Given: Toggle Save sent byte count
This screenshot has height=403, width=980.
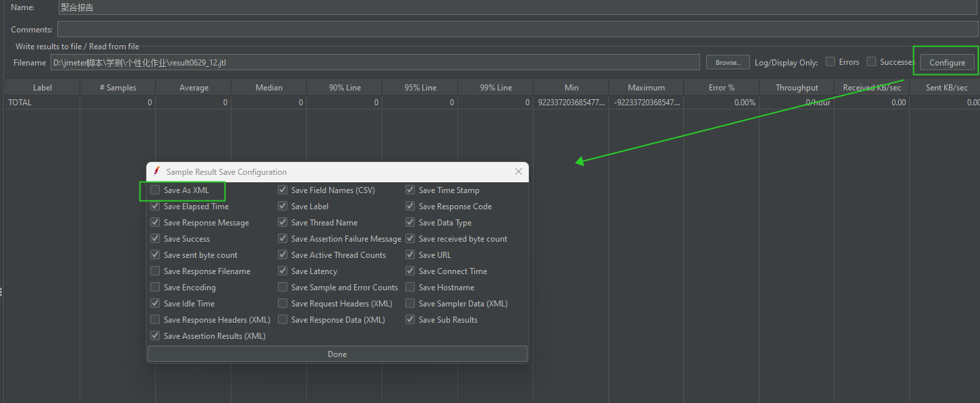Looking at the screenshot, I should click(156, 255).
